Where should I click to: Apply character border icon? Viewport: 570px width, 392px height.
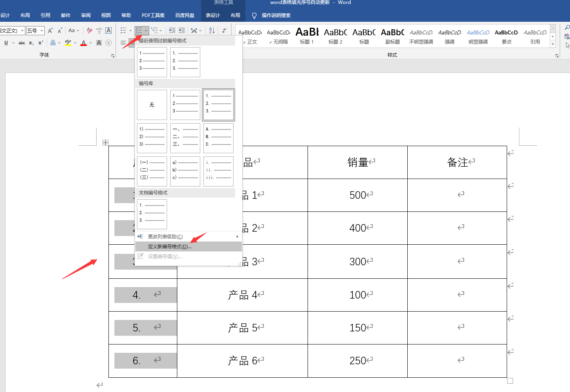tap(108, 30)
